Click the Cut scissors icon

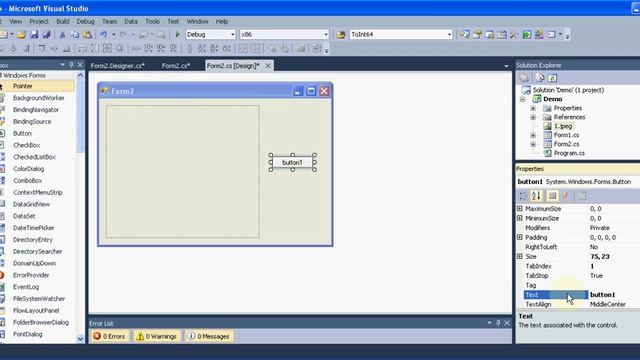point(62,35)
